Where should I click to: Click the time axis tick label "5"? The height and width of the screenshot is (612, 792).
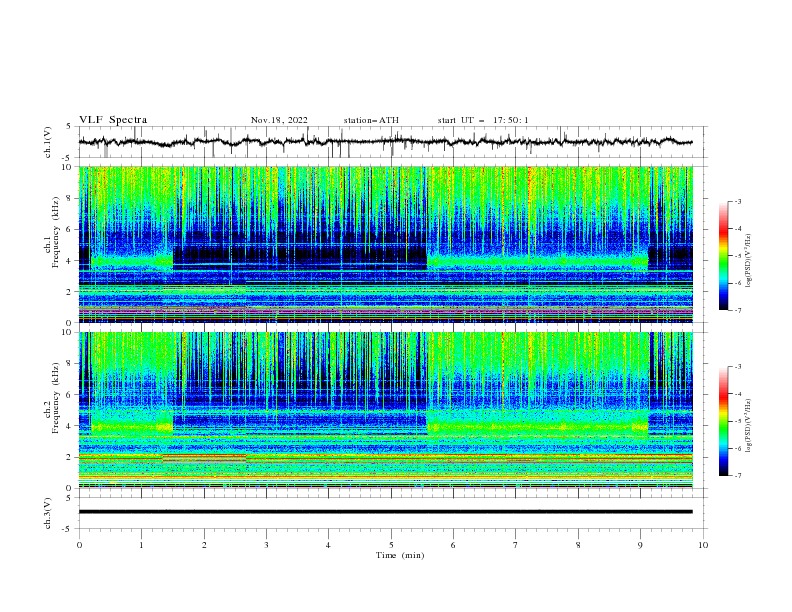point(391,545)
